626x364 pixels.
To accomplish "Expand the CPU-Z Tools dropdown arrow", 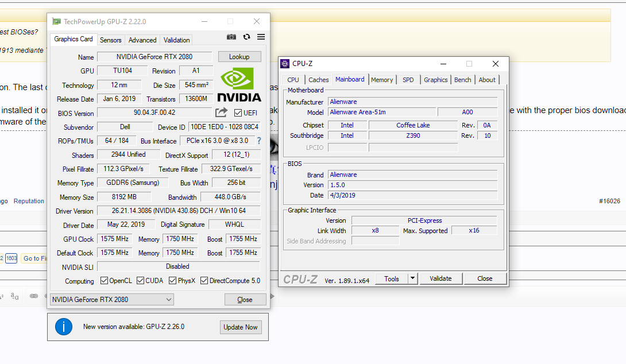I will point(413,278).
